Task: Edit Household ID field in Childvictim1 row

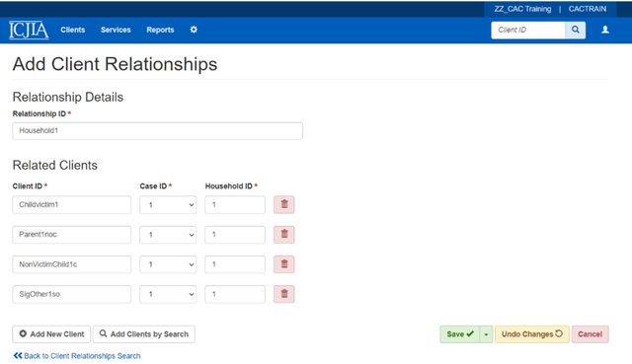Action: (235, 204)
